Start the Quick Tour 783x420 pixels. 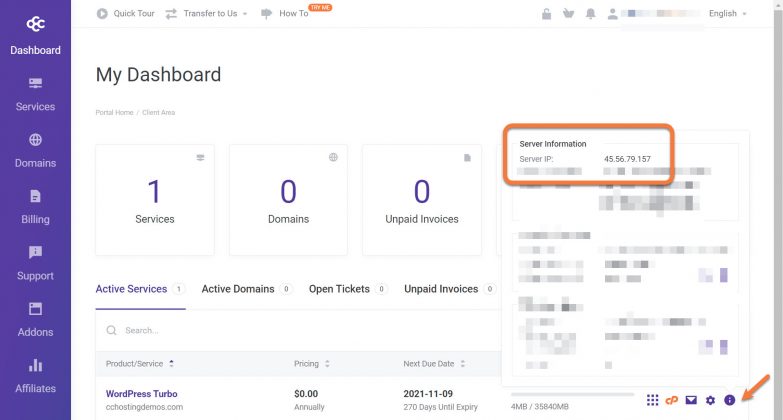[125, 14]
